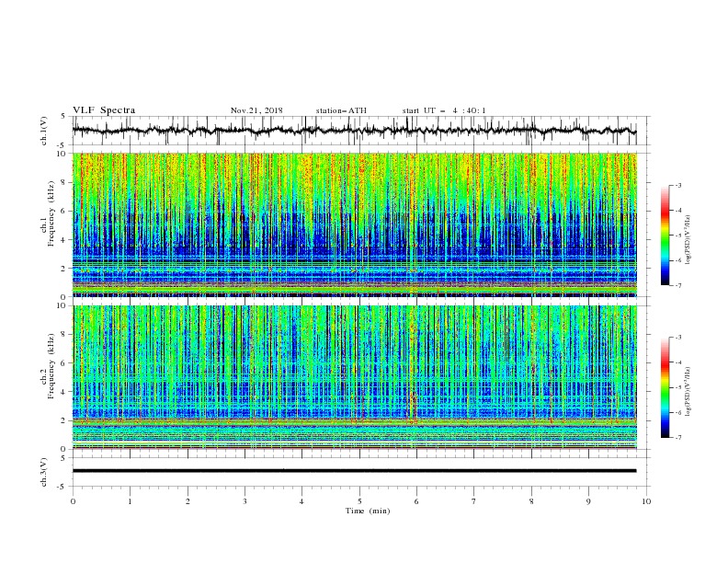
Task: Click the ch.2 PSD color scale bar
Action: 665,387
